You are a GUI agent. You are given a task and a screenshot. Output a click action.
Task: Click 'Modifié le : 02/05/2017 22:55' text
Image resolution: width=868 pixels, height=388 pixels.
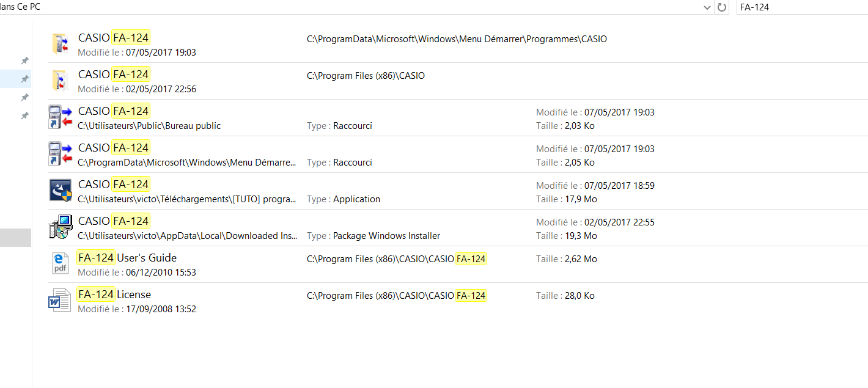coord(595,222)
